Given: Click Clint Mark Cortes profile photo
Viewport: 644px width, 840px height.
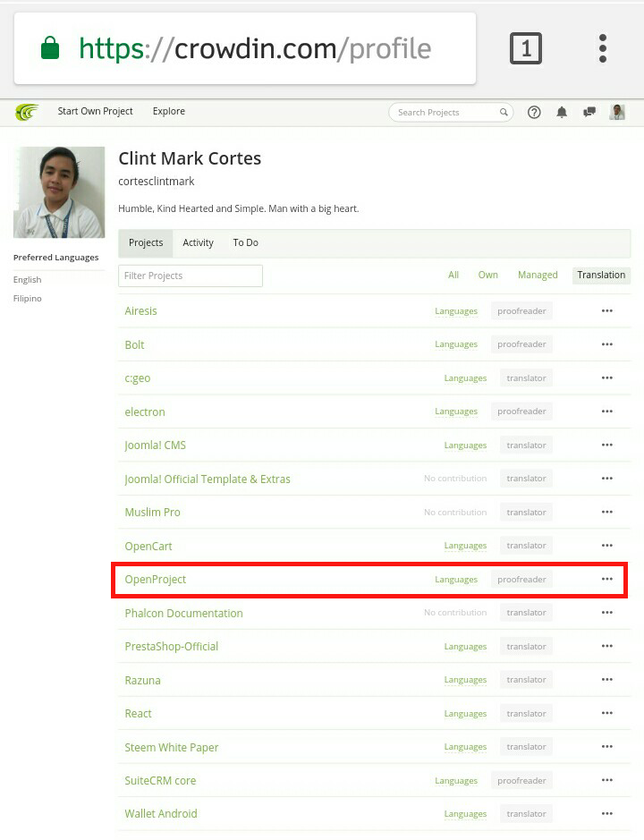Looking at the screenshot, I should tap(59, 191).
